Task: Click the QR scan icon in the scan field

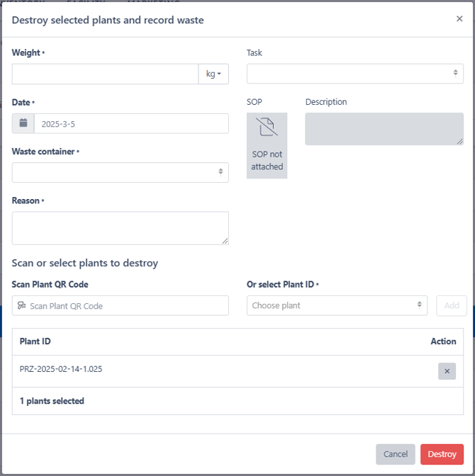Action: click(21, 305)
